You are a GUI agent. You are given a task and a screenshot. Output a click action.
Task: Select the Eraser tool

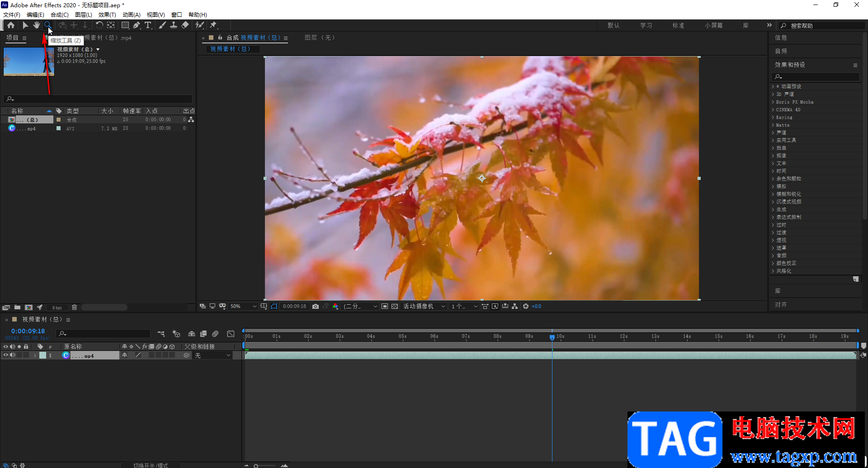[x=185, y=25]
